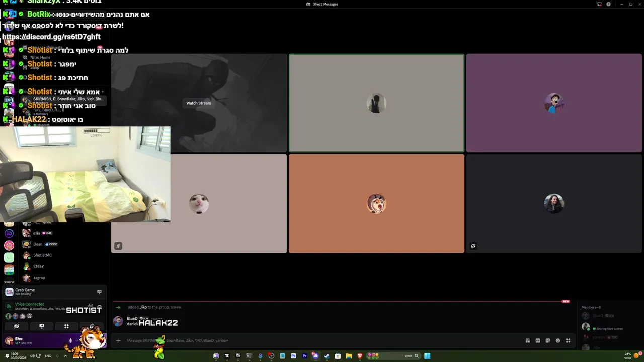Open Discord from the Windows taskbar
Image resolution: width=644 pixels, height=362 pixels.
(315, 356)
